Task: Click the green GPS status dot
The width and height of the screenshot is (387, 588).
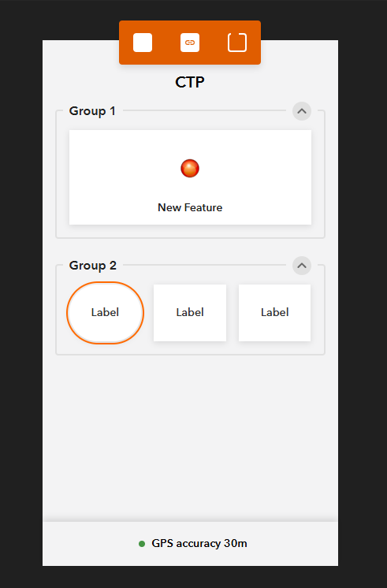Action: (x=142, y=544)
